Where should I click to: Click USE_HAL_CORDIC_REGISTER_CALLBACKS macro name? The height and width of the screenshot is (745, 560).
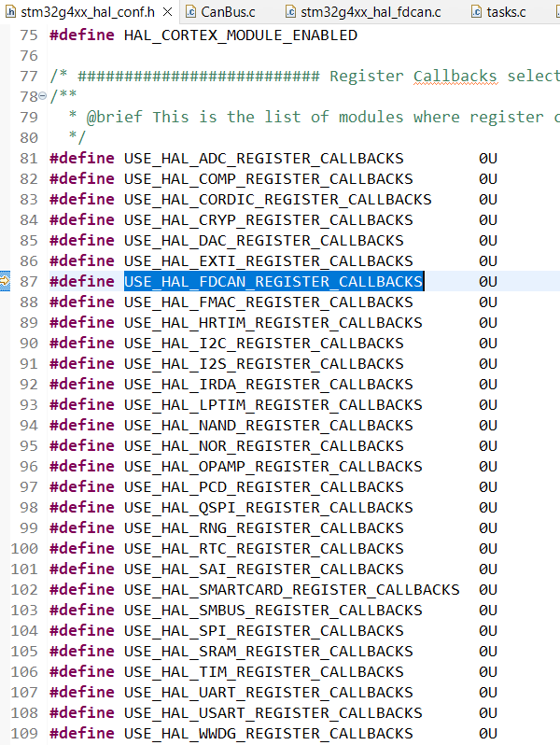(278, 200)
